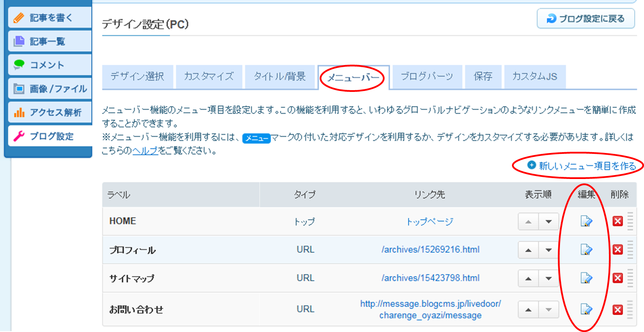The width and height of the screenshot is (644, 332).
Task: Open the トップページ link
Action: 430,221
